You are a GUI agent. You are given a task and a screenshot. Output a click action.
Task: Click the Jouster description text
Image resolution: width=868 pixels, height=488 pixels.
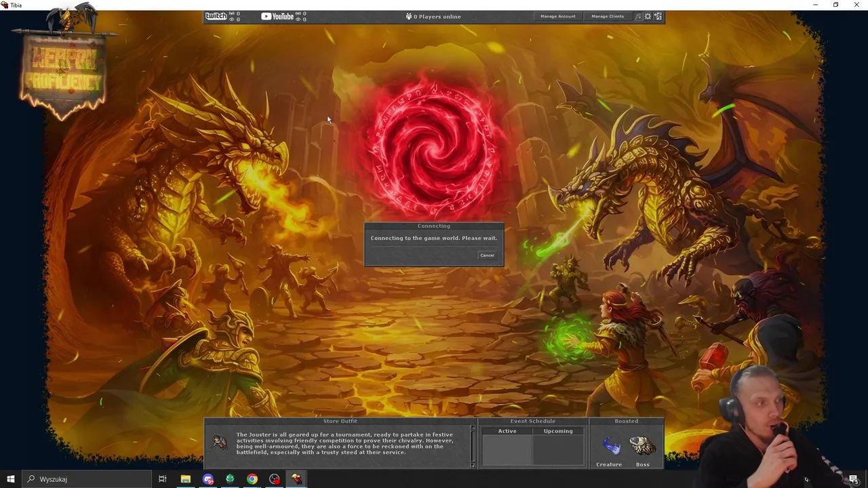tap(345, 443)
